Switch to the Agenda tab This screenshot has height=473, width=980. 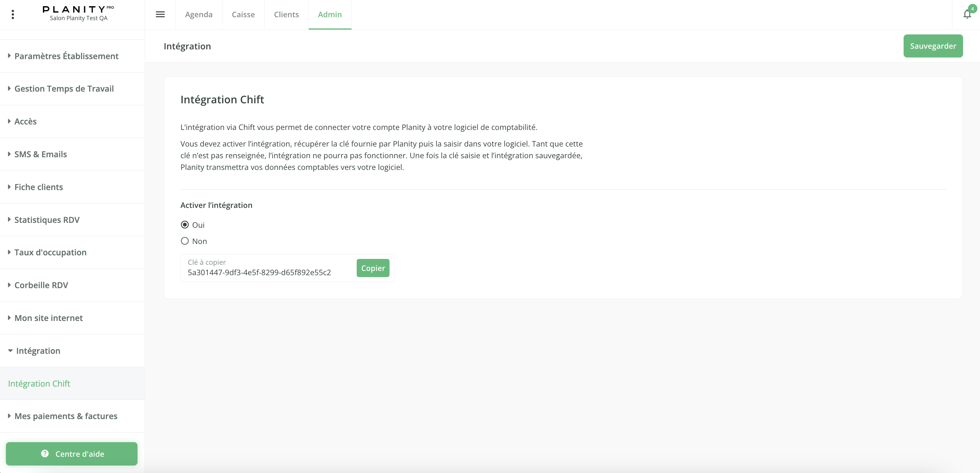coord(199,14)
